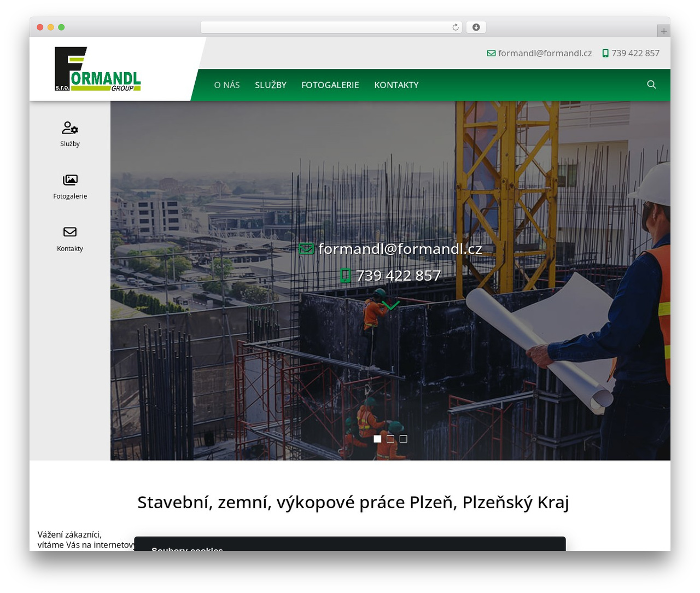700x593 pixels.
Task: Click the browser address bar
Action: 331,27
